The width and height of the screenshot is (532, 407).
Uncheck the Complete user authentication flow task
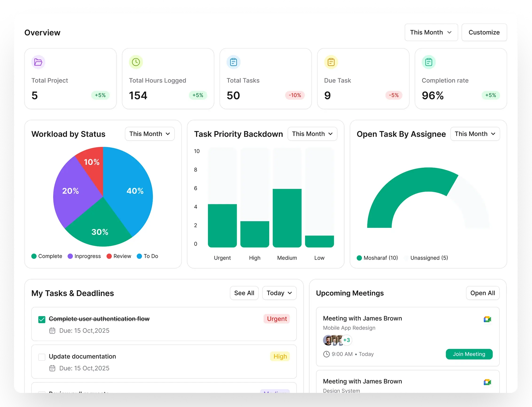click(42, 320)
